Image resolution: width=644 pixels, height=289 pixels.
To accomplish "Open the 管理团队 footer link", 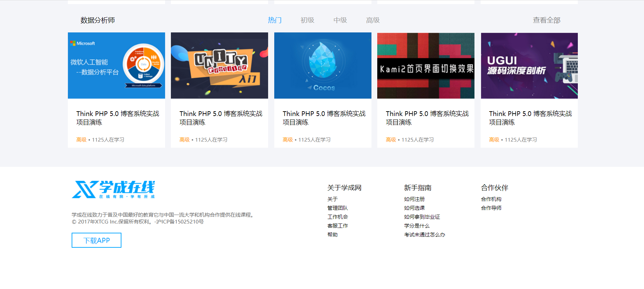I will tap(338, 208).
